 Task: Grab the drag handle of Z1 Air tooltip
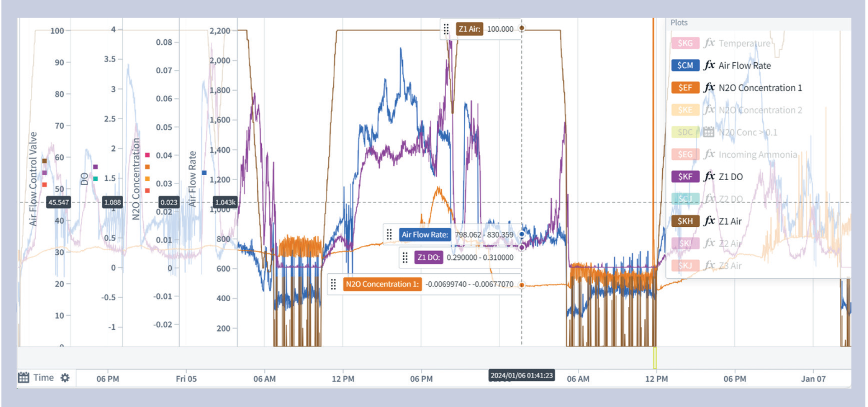pyautogui.click(x=446, y=29)
